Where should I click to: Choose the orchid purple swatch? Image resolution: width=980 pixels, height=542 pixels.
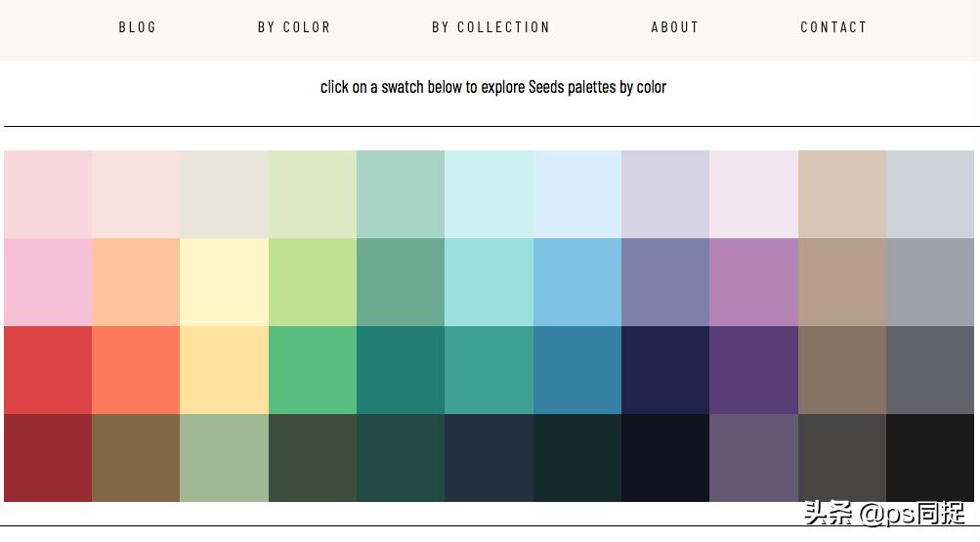(x=753, y=282)
